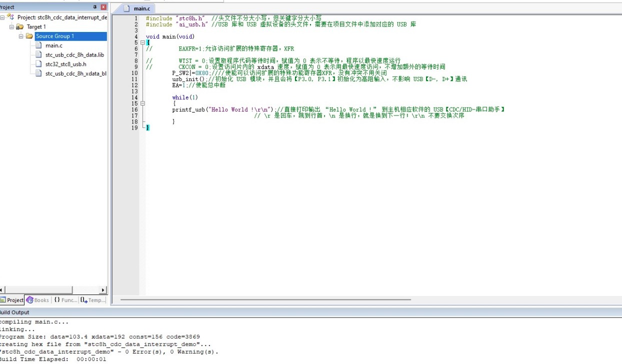Screen dimensions: 622x364
Task: Click the pin icon in Project panel header
Action: [95, 7]
